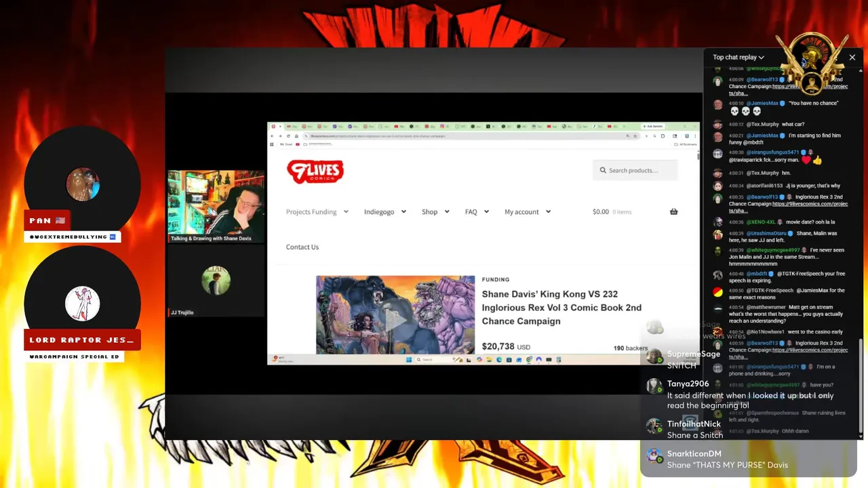Click the magnifier icon in product search
Screen dimensions: 868x488
(603, 170)
